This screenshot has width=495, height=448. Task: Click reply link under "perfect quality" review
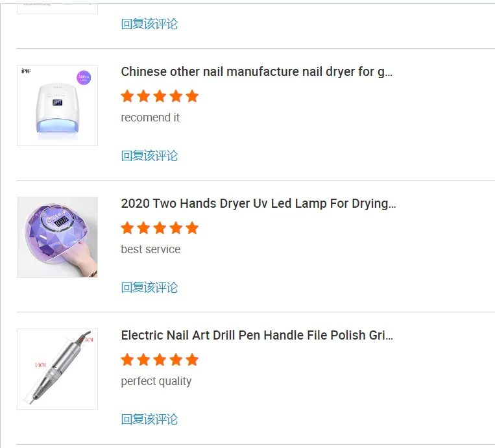[x=149, y=419]
